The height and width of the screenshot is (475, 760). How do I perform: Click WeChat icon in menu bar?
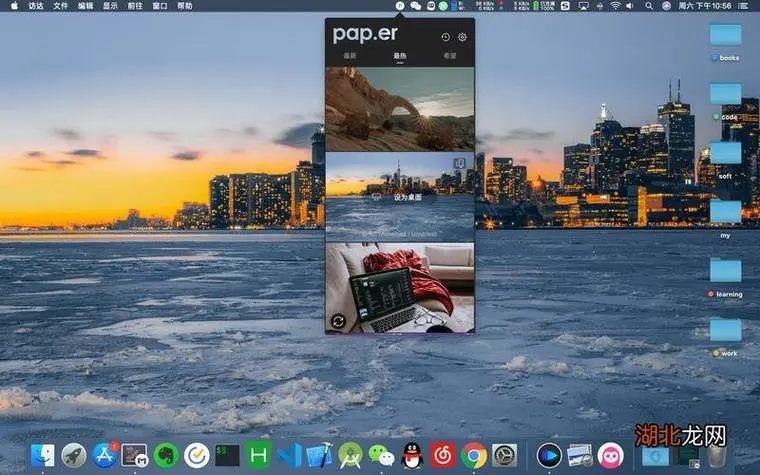coord(415,6)
